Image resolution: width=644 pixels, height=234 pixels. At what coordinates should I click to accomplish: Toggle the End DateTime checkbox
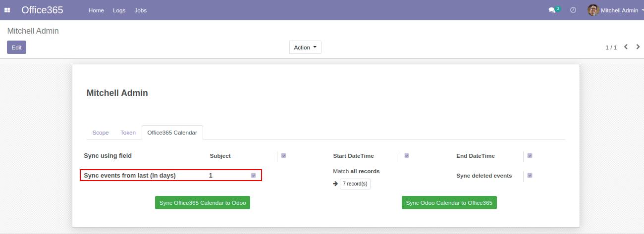530,156
